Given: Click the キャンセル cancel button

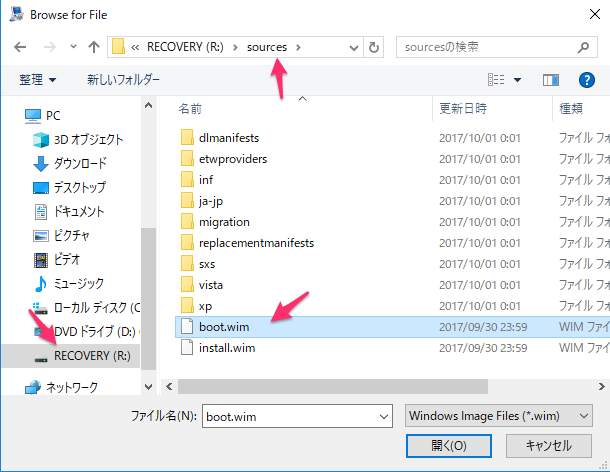Looking at the screenshot, I should click(x=549, y=446).
